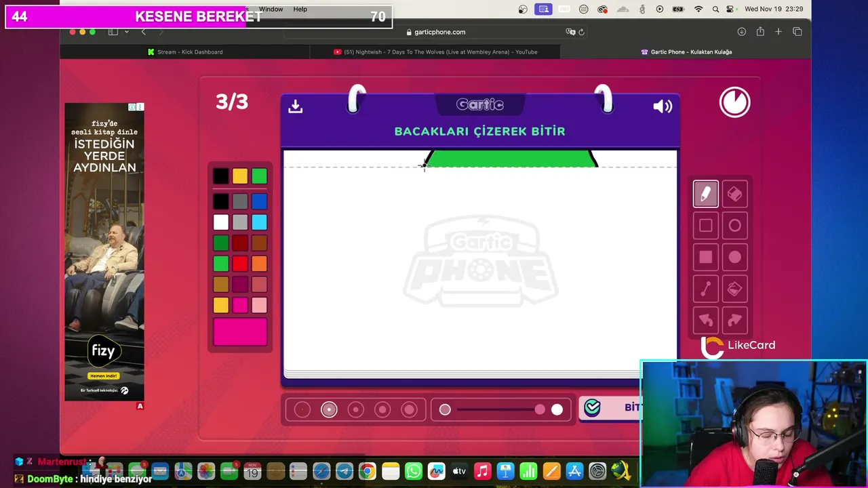Select the second brush size

tap(329, 409)
